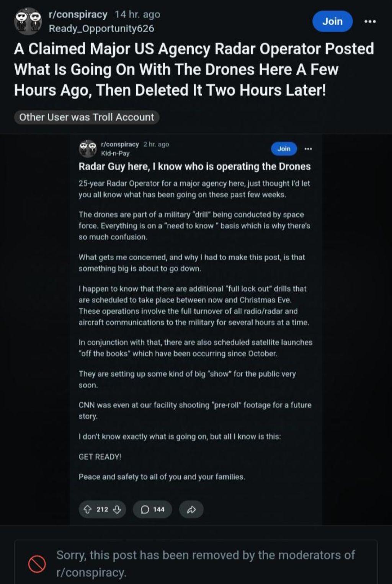
Task: Open the top post's three-dot options menu
Action: (x=370, y=21)
